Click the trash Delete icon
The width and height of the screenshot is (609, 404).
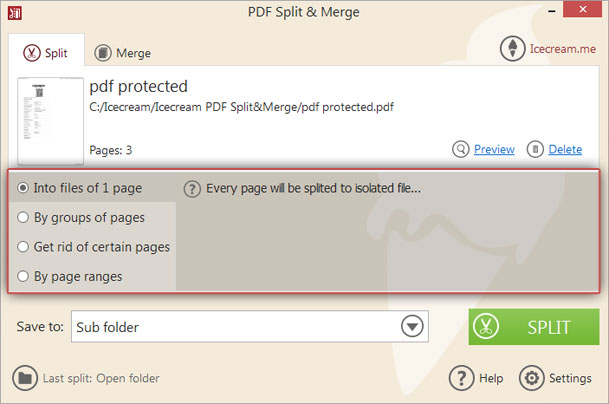[536, 149]
